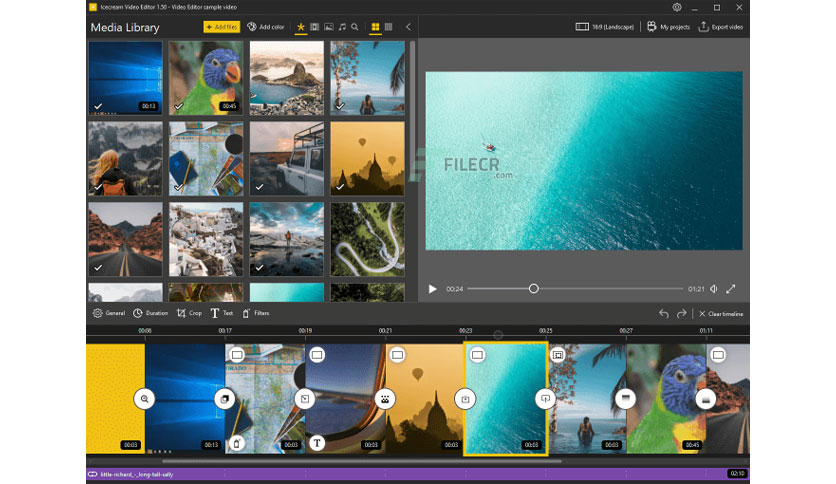Open Text tool in timeline toolbar

222,313
